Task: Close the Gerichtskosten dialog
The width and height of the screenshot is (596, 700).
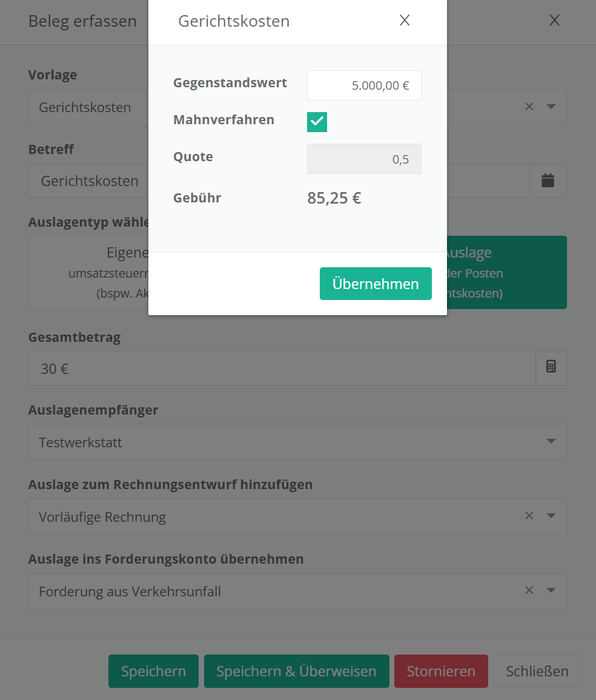Action: [405, 21]
